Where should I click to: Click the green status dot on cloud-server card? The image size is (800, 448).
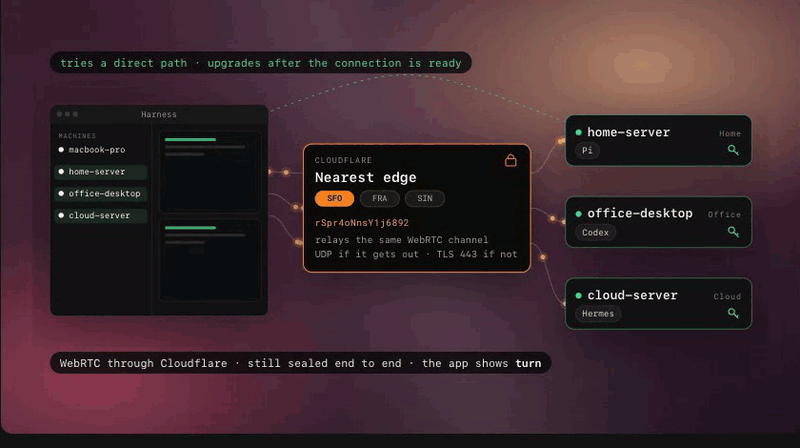(579, 295)
